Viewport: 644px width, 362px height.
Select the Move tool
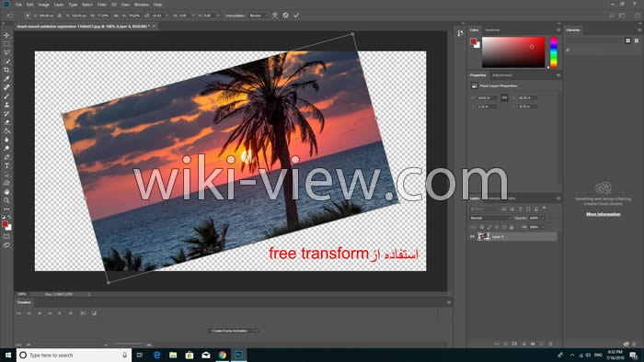click(x=6, y=35)
